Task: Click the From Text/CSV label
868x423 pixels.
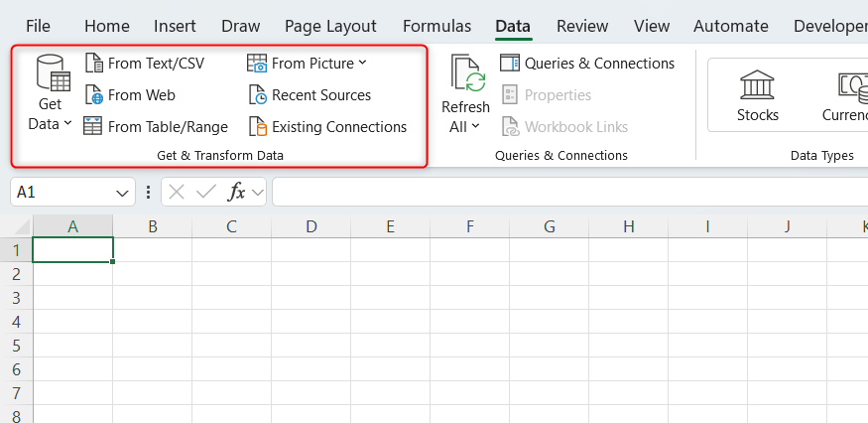Action: click(x=156, y=64)
